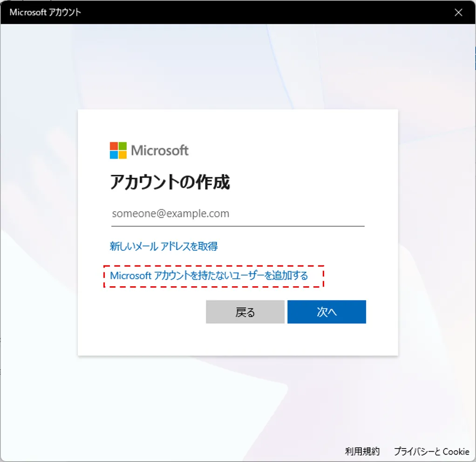Select Microsoft アカウントを持たないユーザーを追加する link
This screenshot has width=476, height=462.
coord(209,276)
